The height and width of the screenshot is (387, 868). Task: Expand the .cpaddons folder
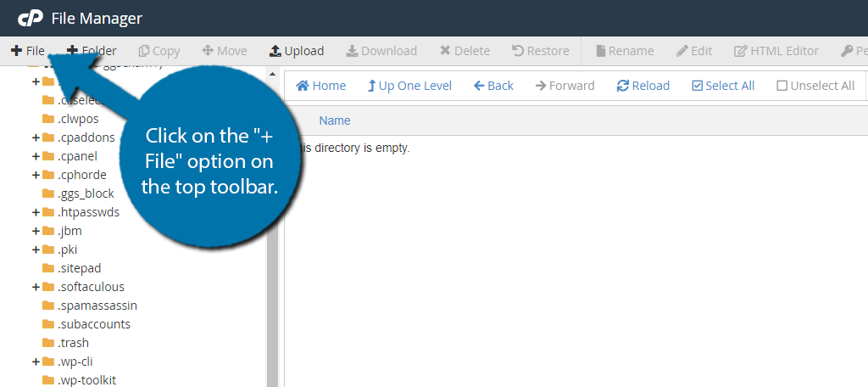pyautogui.click(x=36, y=137)
